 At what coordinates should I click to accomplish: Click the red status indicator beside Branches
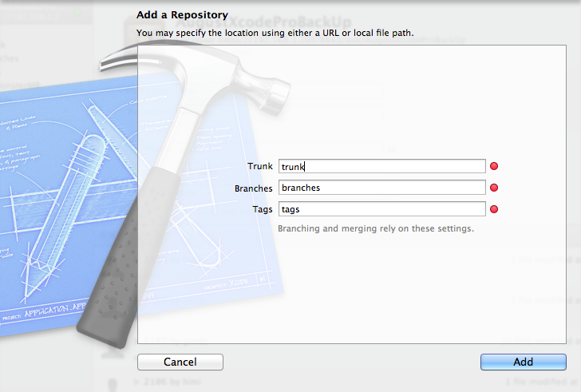[494, 188]
